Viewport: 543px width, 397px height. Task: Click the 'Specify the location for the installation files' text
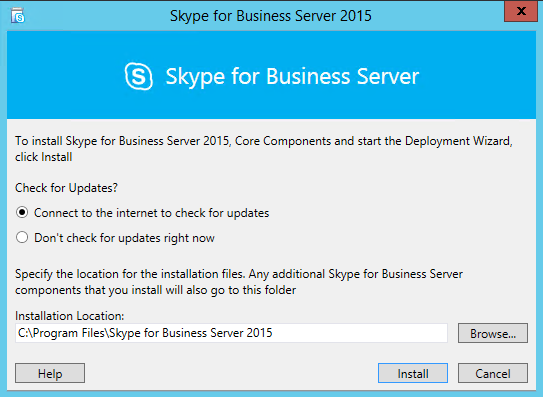tap(239, 282)
